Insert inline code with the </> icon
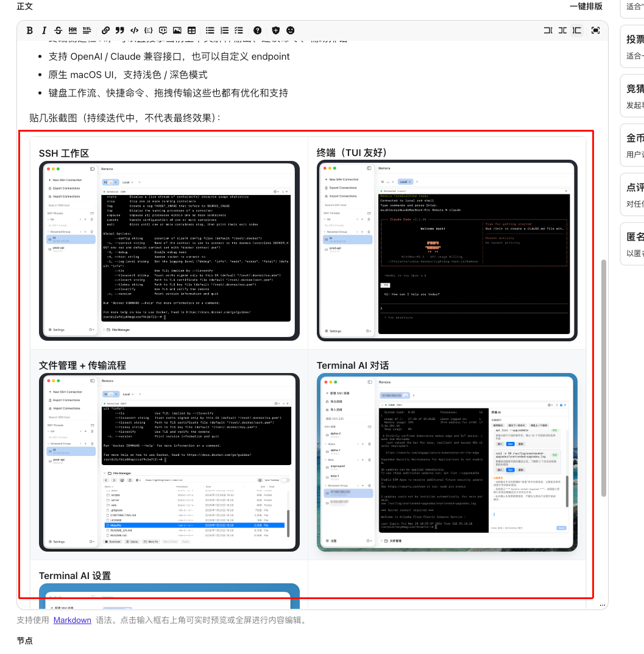Viewport: 644px width, 654px height. pos(135,30)
